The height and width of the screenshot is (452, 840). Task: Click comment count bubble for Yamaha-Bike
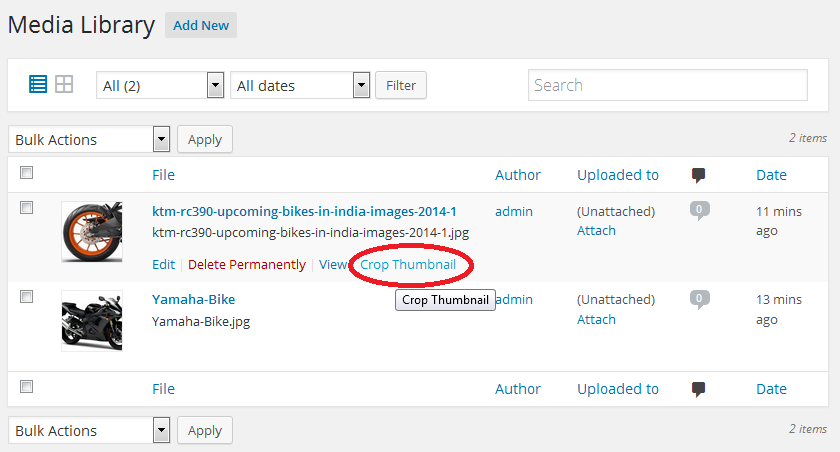coord(699,299)
